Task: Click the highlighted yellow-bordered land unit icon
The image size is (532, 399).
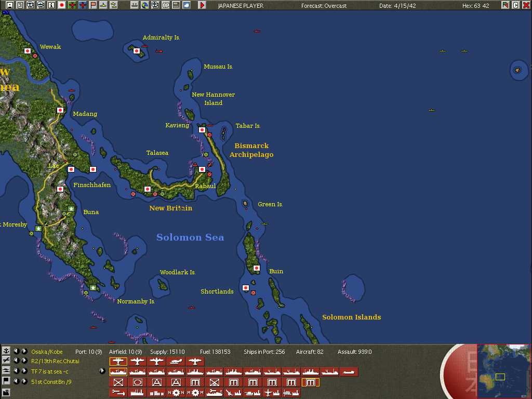Action: coord(311,382)
